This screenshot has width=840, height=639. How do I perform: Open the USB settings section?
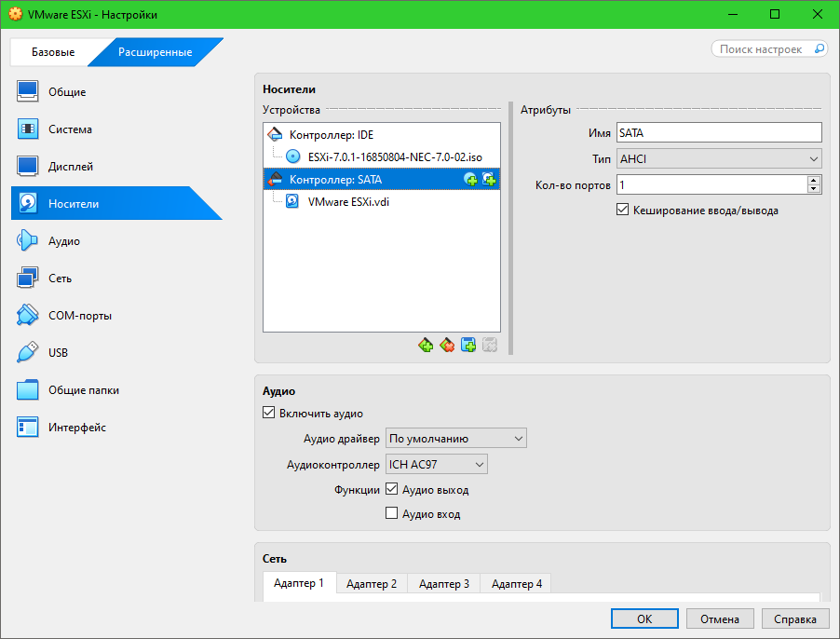58,353
